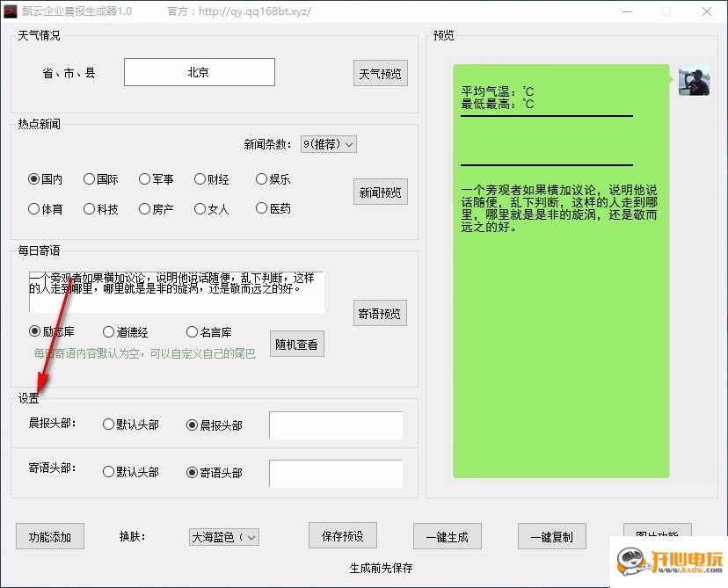Click the 每日寄语 text area

pyautogui.click(x=177, y=292)
